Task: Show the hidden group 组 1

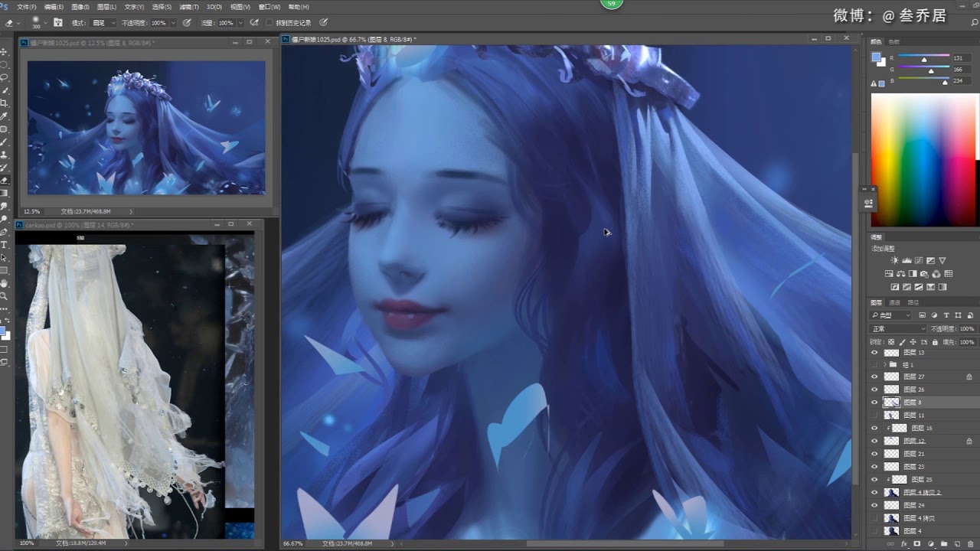Action: [874, 365]
